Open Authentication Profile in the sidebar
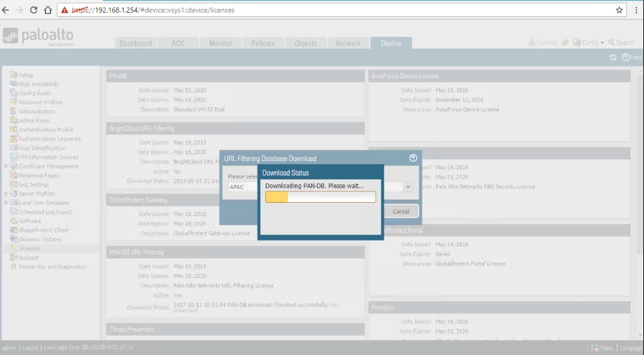Image resolution: width=644 pixels, height=355 pixels. point(45,129)
